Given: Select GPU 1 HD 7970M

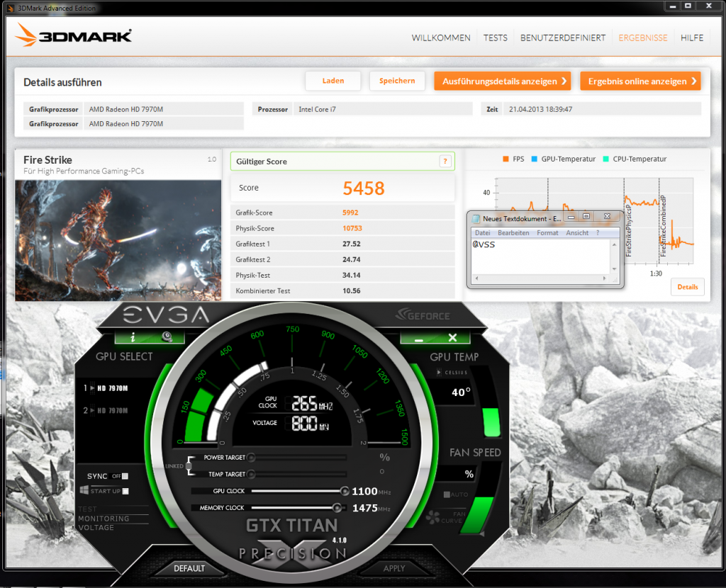Looking at the screenshot, I should 106,388.
